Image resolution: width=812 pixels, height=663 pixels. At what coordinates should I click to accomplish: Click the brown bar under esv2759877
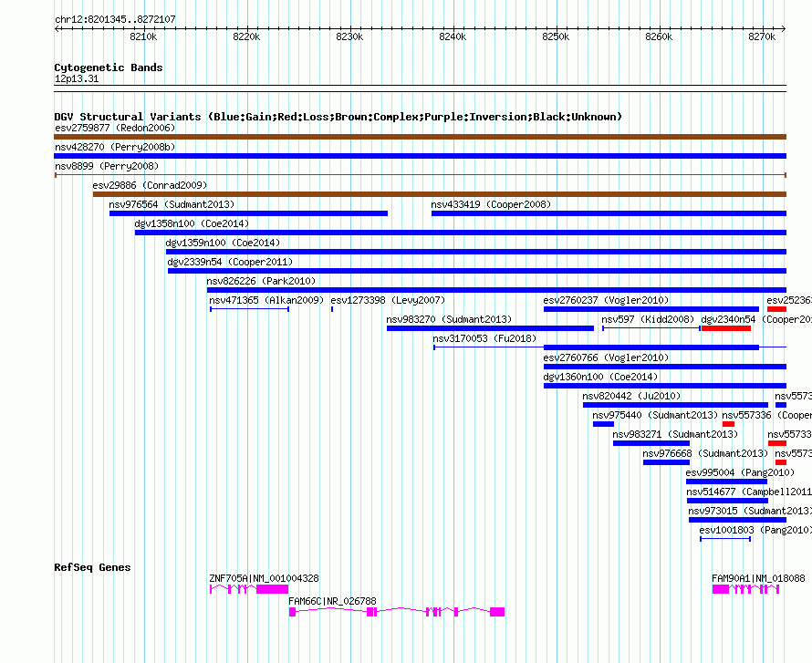pyautogui.click(x=420, y=137)
